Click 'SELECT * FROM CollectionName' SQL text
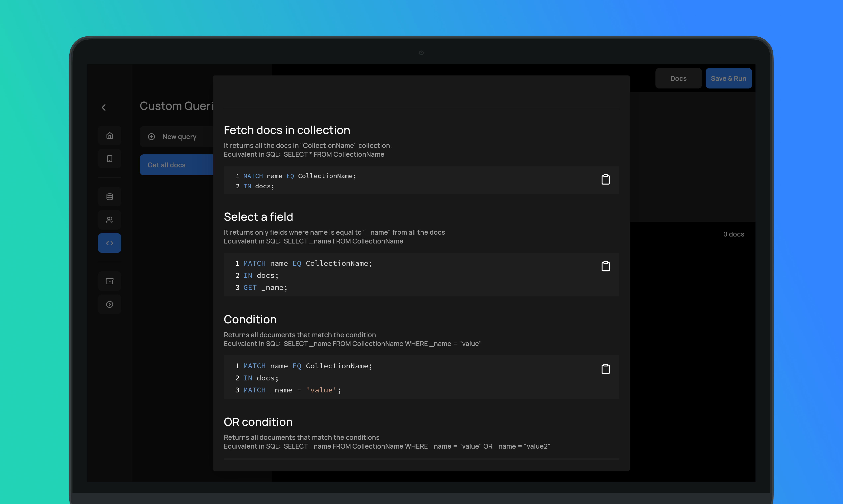The height and width of the screenshot is (504, 843). tap(334, 154)
